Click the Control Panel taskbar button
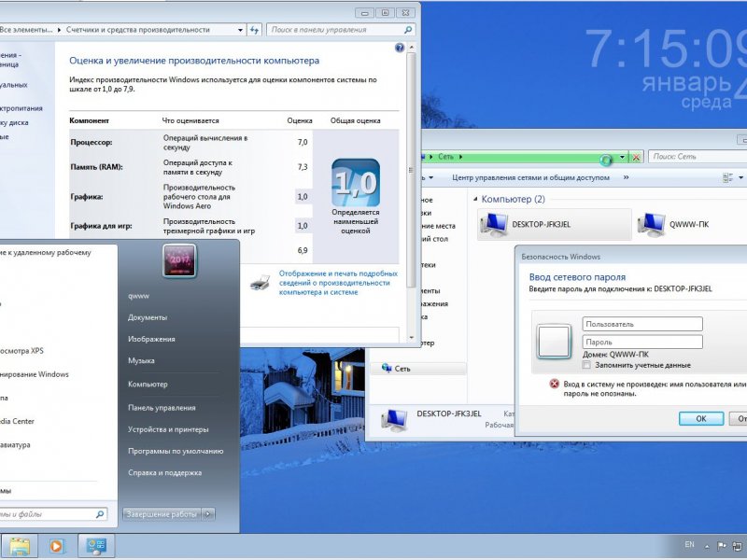The height and width of the screenshot is (560, 747). (96, 546)
